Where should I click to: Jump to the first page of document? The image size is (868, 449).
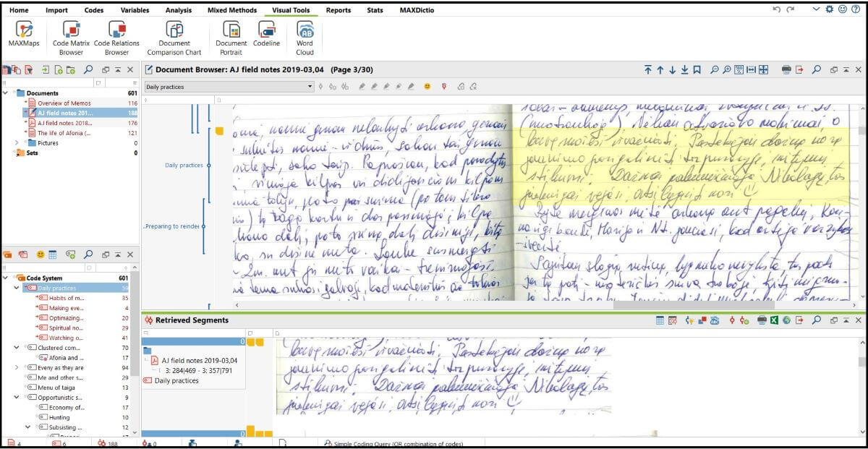pos(648,70)
